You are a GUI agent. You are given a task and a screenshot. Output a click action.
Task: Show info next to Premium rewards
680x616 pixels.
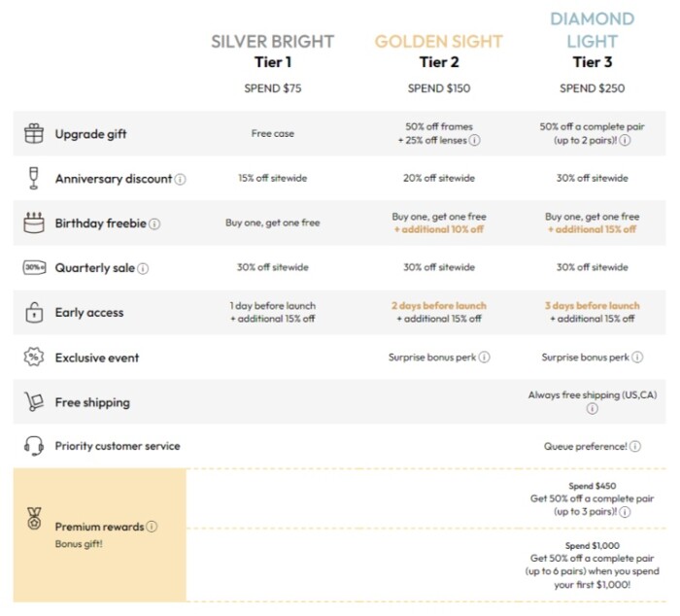click(152, 527)
